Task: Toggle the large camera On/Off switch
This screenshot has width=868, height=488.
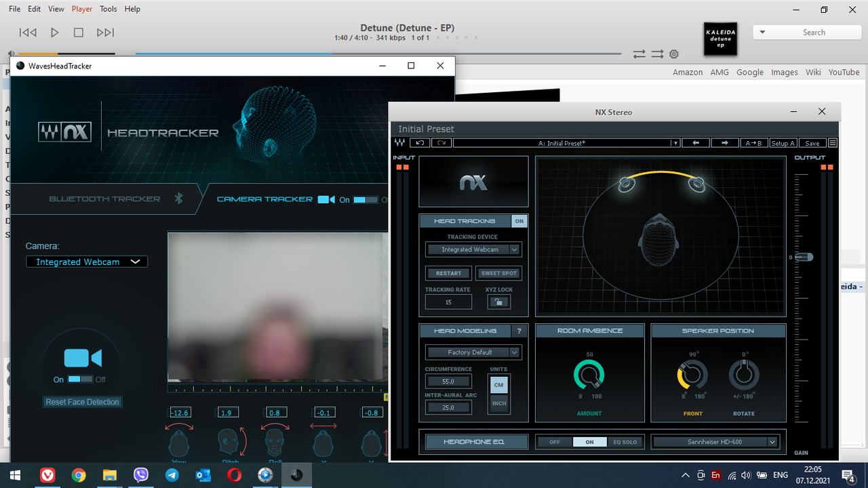Action: [81, 380]
